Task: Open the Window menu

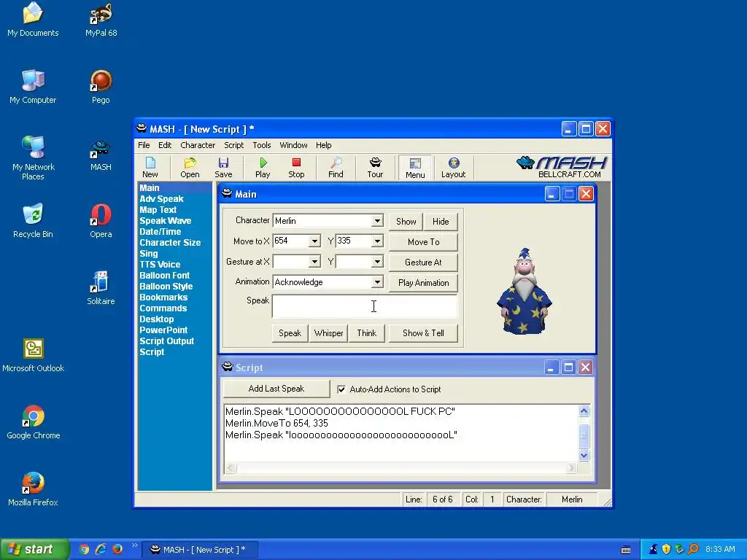Action: tap(293, 145)
